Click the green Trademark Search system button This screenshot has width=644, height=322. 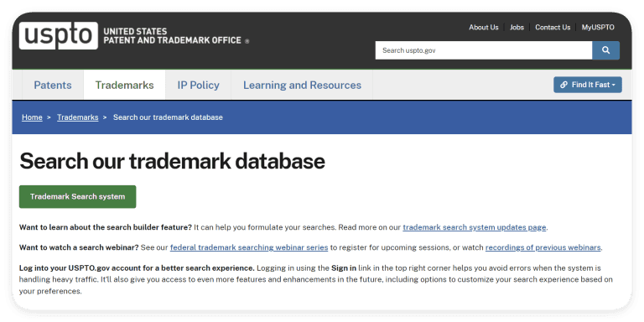coord(78,197)
